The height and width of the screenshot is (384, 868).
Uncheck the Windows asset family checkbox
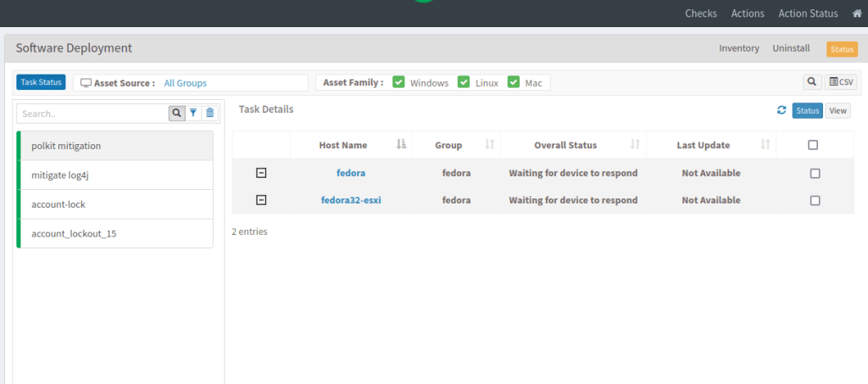398,82
